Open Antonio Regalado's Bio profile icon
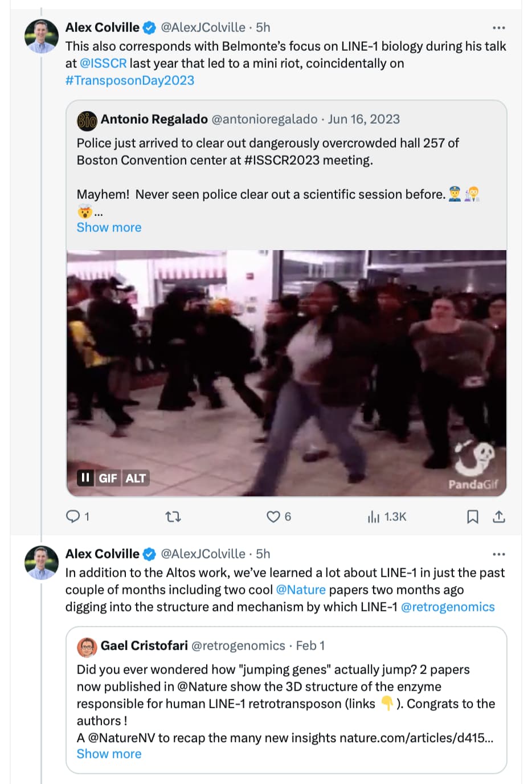This screenshot has width=532, height=784. [87, 120]
